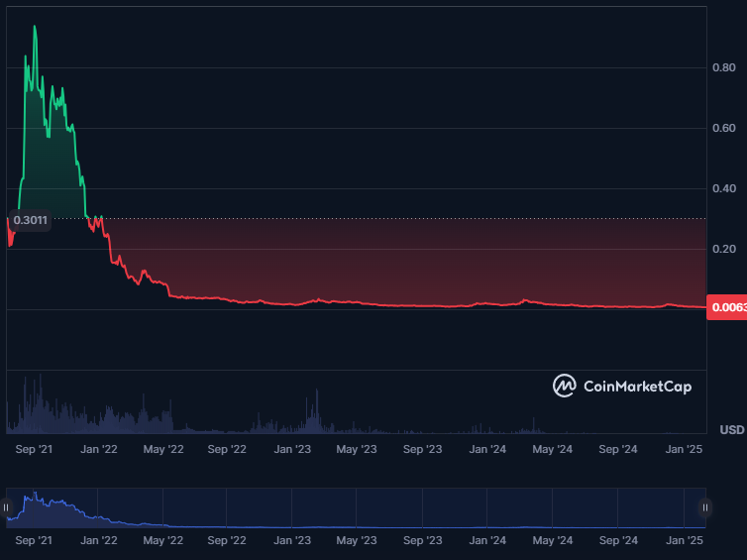Click Sep '23 on main chart axis
The width and height of the screenshot is (747, 560).
click(x=423, y=449)
